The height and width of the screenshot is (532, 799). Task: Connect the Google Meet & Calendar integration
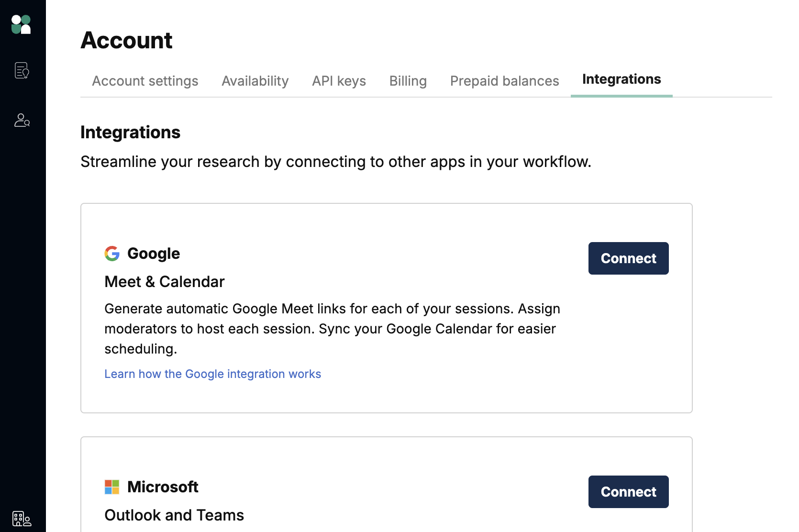[628, 258]
